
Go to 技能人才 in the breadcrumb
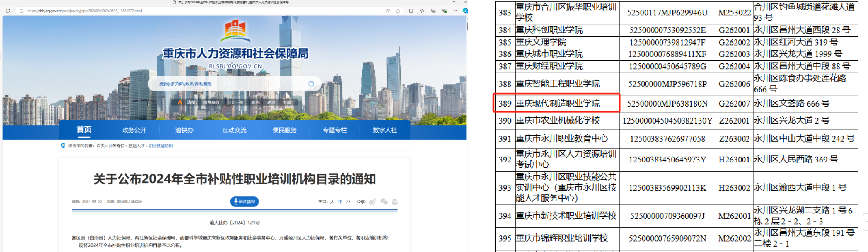pos(137,146)
